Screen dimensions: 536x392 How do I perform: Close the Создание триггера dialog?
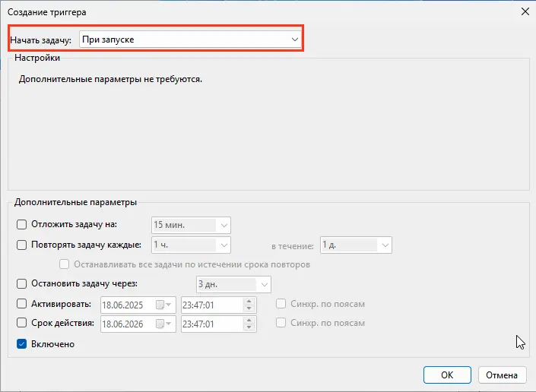[x=524, y=11]
